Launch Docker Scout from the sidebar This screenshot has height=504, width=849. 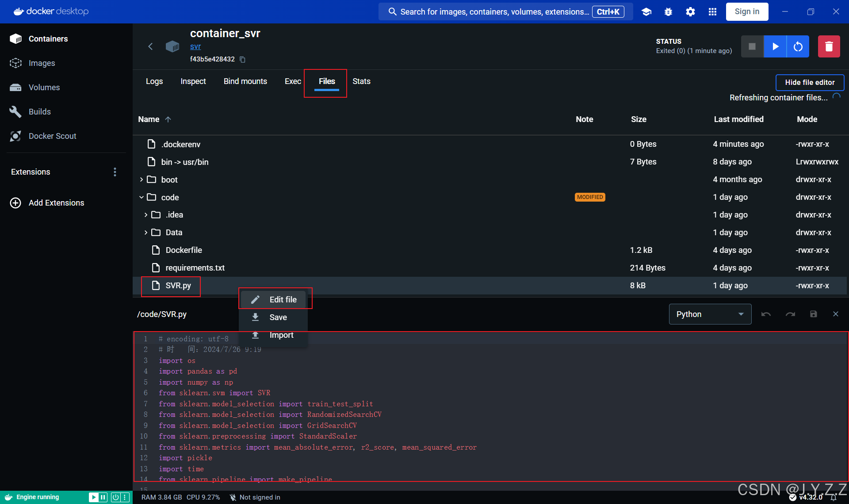pos(53,136)
